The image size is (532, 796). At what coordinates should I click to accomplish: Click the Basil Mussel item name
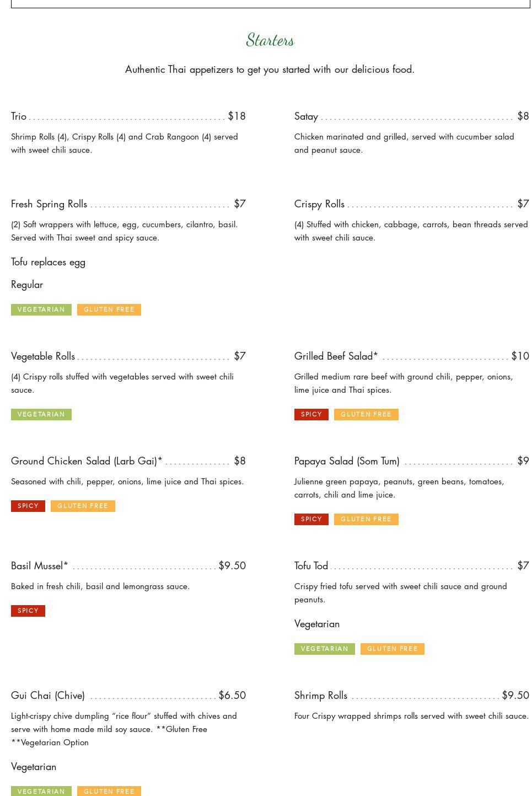[x=39, y=566]
